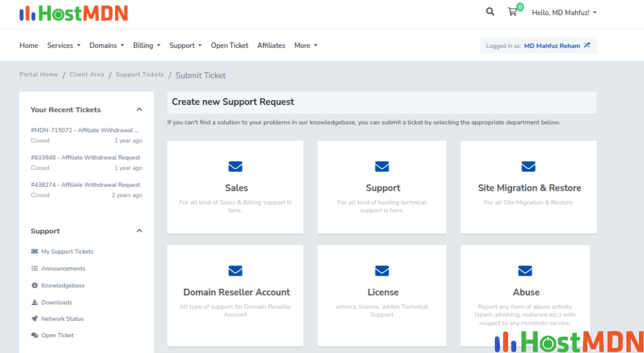Expand the Billing menu dropdown
The width and height of the screenshot is (644, 353).
[147, 45]
